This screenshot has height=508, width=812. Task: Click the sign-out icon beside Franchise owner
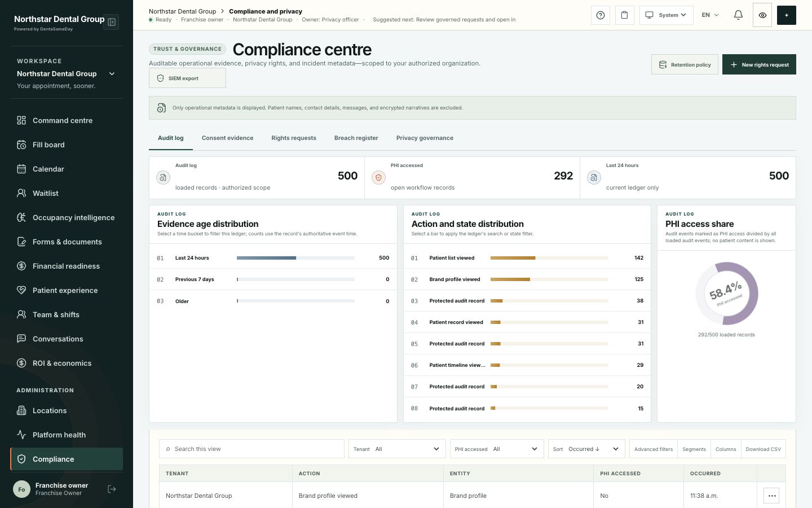coord(112,489)
